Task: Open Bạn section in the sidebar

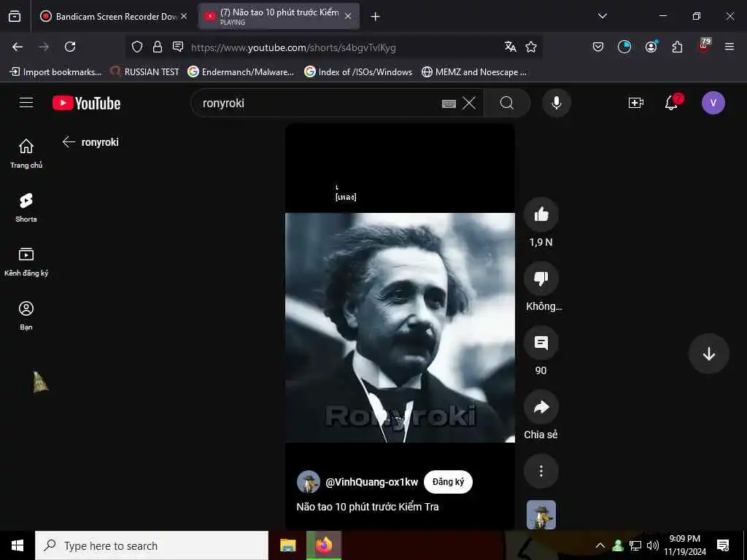Action: click(x=26, y=315)
